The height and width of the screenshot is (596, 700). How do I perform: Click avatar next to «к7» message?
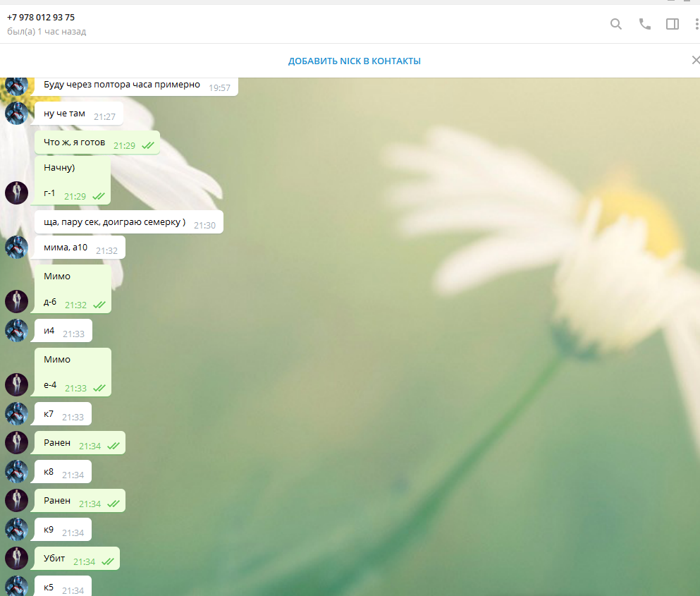[16, 414]
